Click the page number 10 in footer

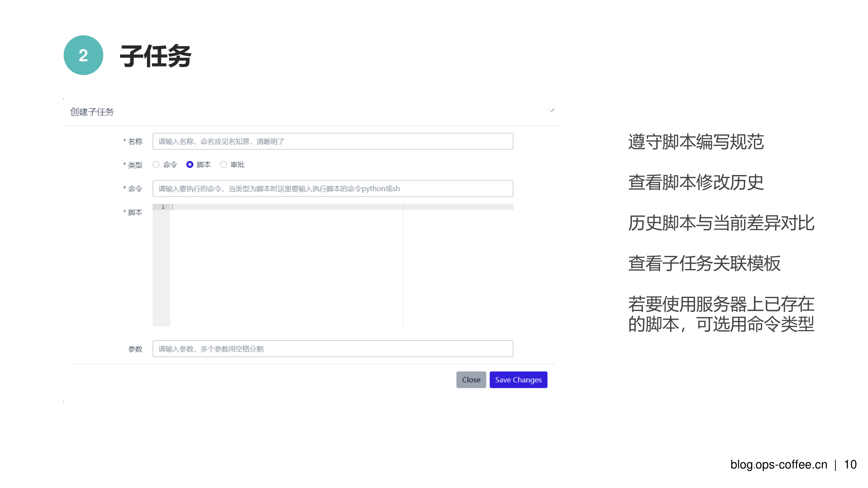coord(850,465)
